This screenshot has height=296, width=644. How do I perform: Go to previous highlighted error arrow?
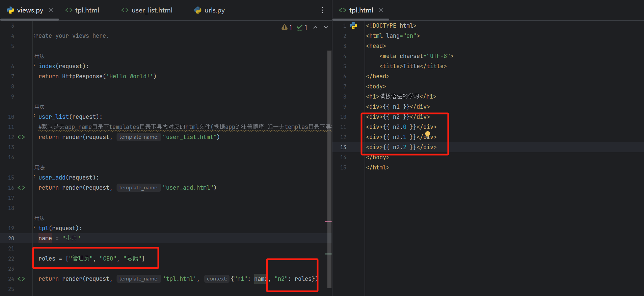[x=315, y=27]
